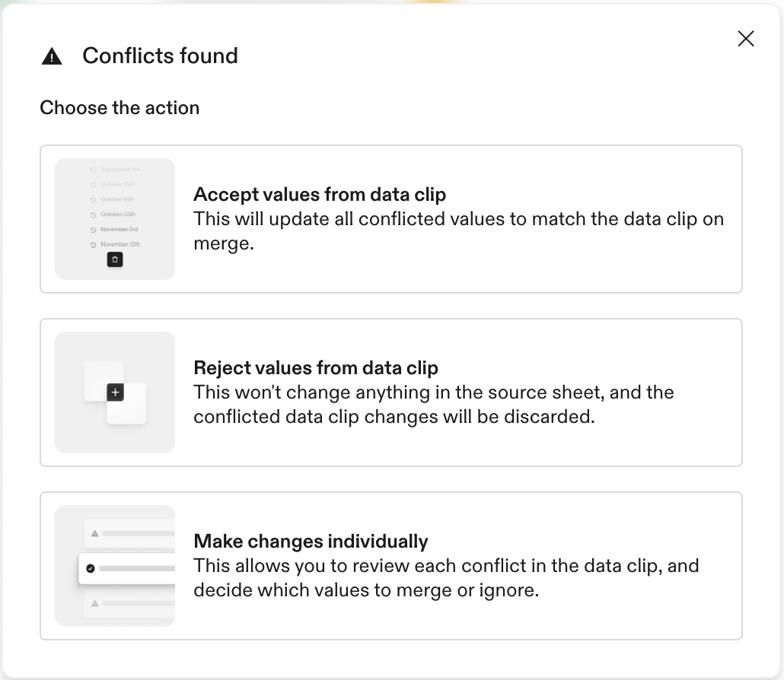Click the plus icon in the Reject thumbnail
This screenshot has height=680, width=784.
115,392
